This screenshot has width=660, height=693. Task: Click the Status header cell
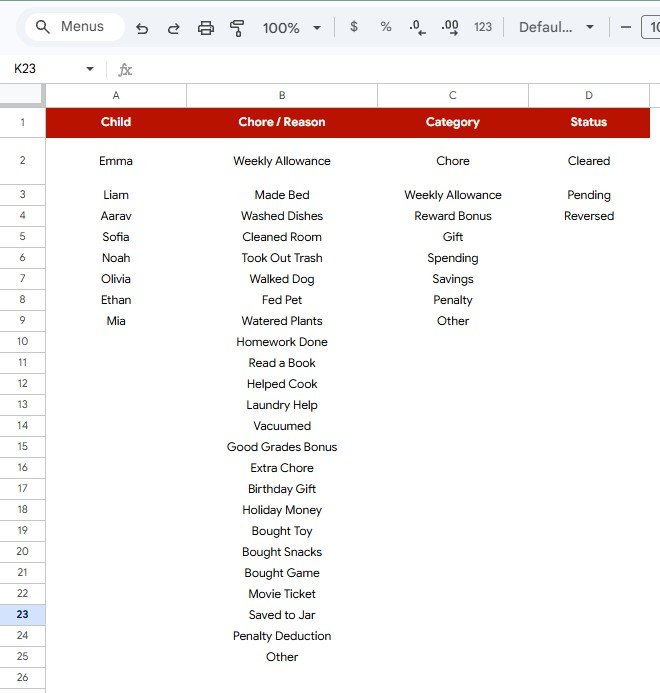[589, 122]
